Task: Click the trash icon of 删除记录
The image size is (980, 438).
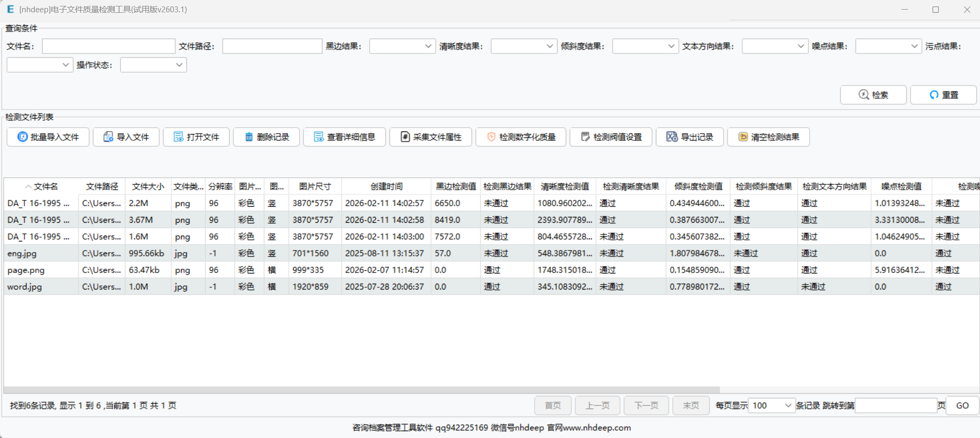Action: (249, 137)
